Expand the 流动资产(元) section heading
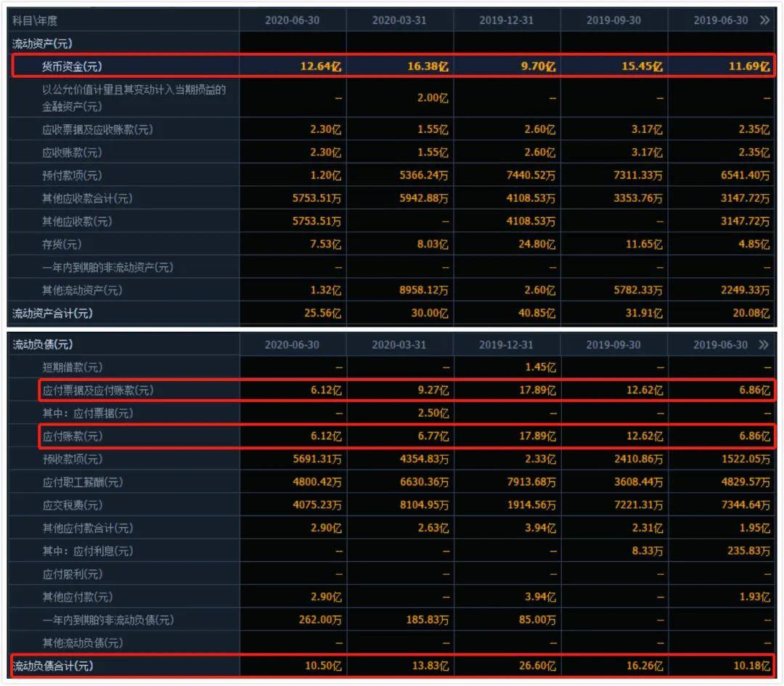Screen dimensions: 784x686 [43, 44]
